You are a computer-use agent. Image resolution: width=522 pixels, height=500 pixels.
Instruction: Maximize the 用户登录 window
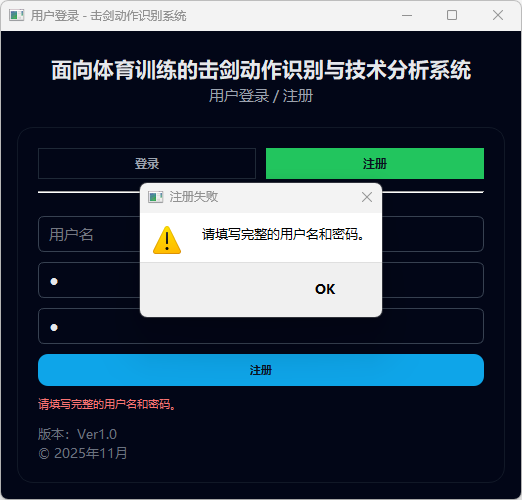click(452, 15)
